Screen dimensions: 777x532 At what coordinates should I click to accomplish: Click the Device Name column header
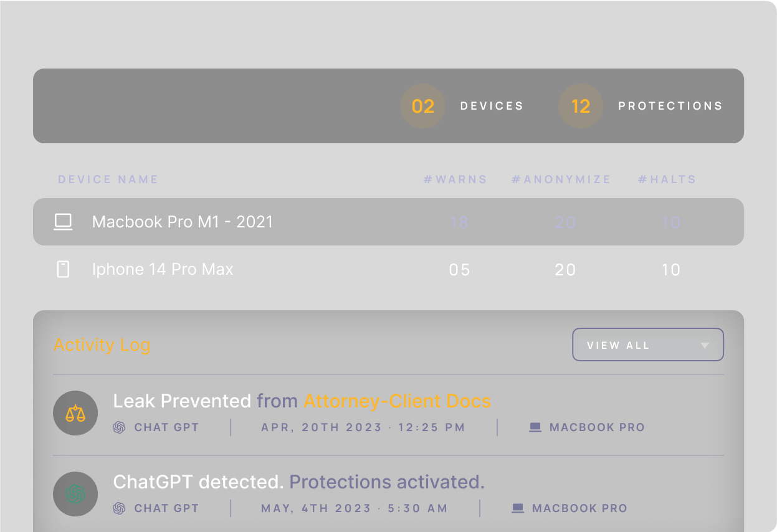pyautogui.click(x=108, y=179)
